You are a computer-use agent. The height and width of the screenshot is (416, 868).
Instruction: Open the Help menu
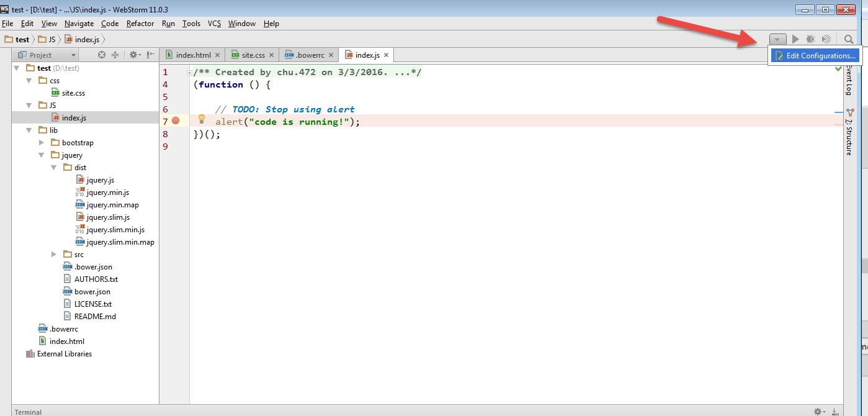(x=271, y=24)
